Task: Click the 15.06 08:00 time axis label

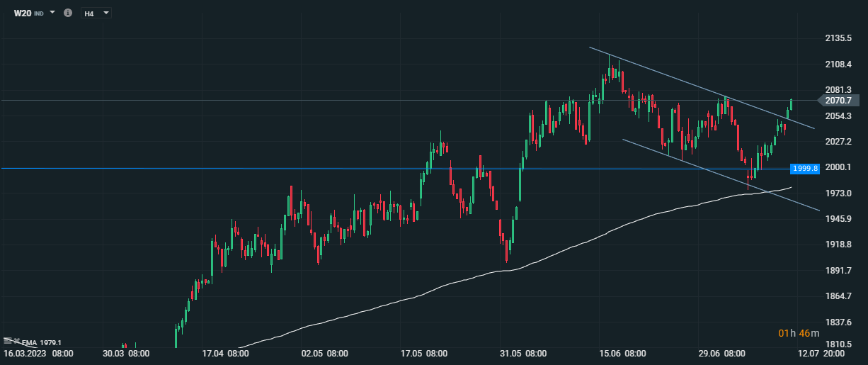Action: pos(622,352)
